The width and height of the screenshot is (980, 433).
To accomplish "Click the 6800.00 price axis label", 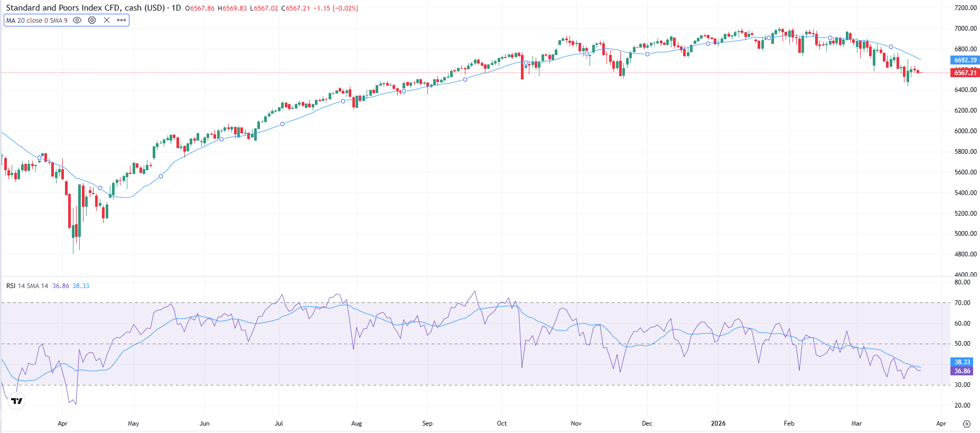I will pyautogui.click(x=965, y=49).
